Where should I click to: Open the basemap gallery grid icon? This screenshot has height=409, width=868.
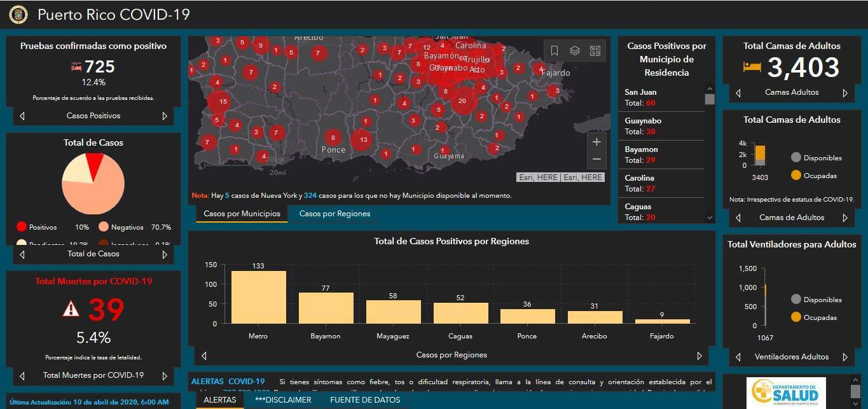[x=595, y=51]
